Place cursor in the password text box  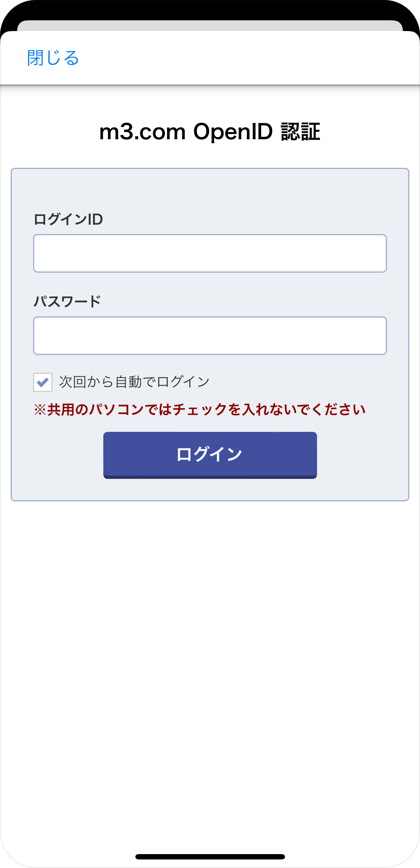pos(210,336)
